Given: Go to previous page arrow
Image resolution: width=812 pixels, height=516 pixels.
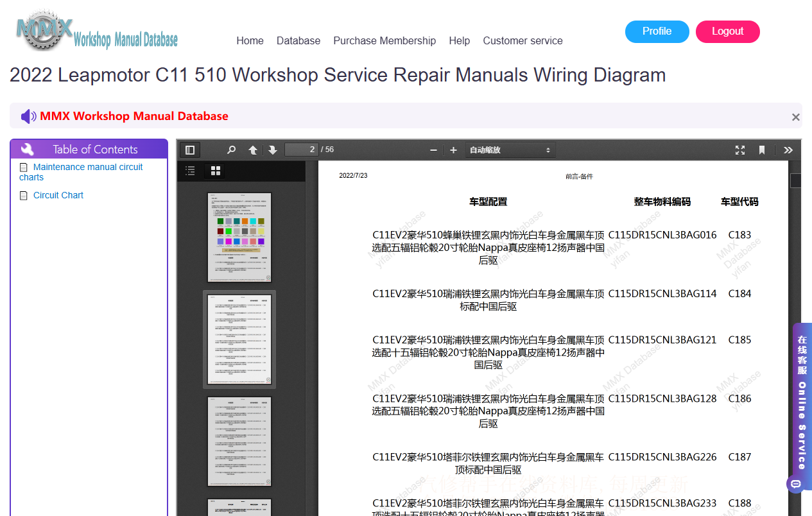Looking at the screenshot, I should coord(253,150).
